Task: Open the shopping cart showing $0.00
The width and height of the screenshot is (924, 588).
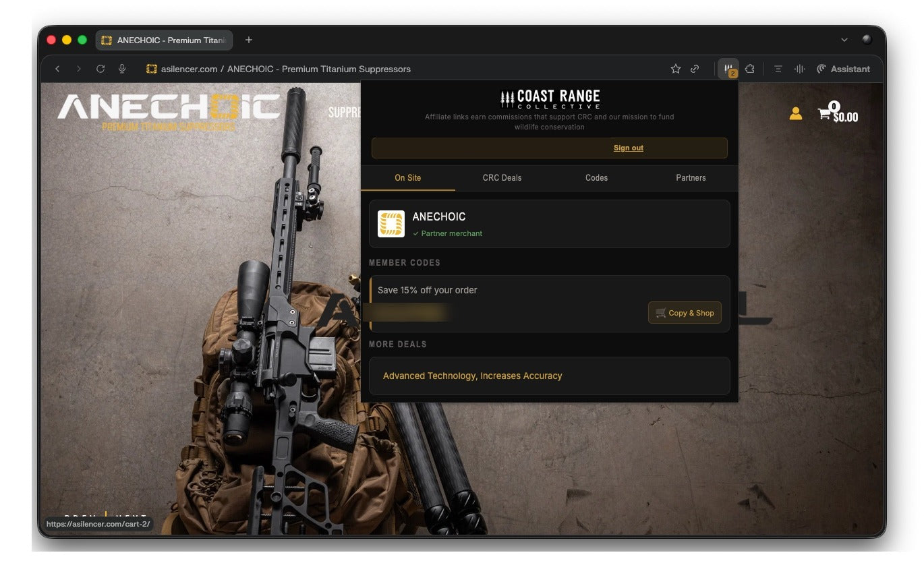Action: 838,113
